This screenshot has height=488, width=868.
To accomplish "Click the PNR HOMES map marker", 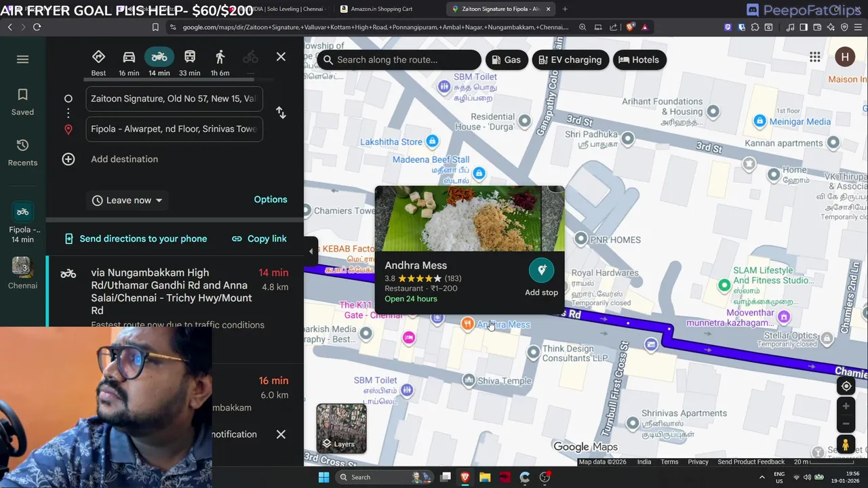I will pos(581,239).
